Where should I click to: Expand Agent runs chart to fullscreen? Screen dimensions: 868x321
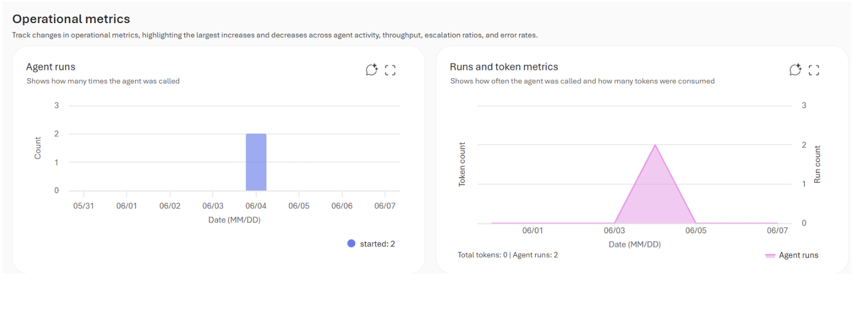tap(390, 70)
